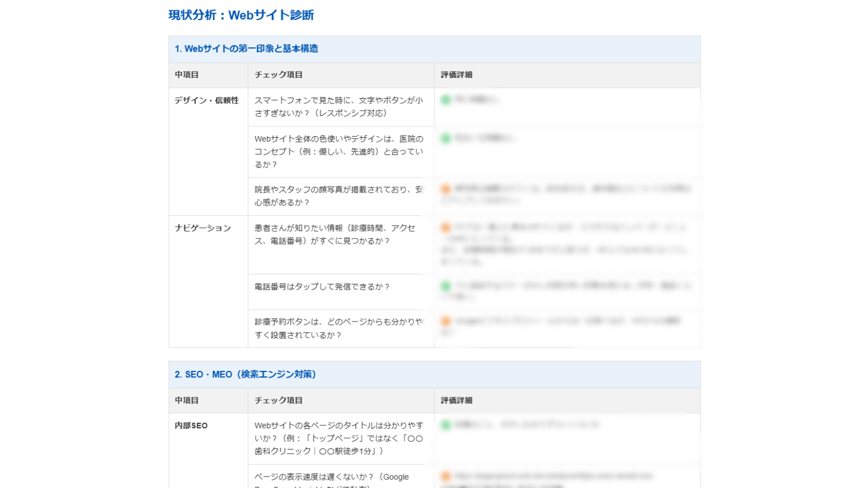Click the orange status icon for the page speed check
This screenshot has width=868, height=488.
pyautogui.click(x=445, y=476)
